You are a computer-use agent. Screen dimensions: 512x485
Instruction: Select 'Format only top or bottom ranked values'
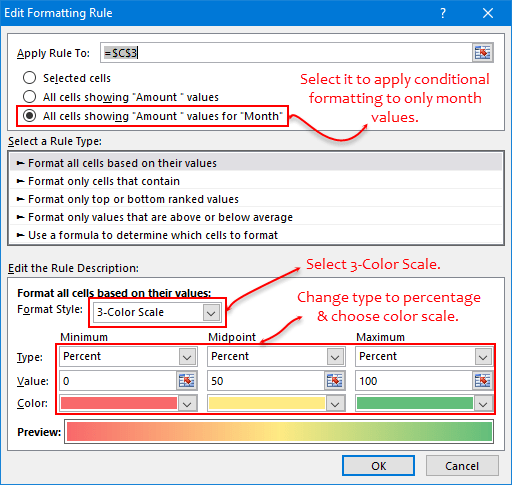[x=256, y=199]
